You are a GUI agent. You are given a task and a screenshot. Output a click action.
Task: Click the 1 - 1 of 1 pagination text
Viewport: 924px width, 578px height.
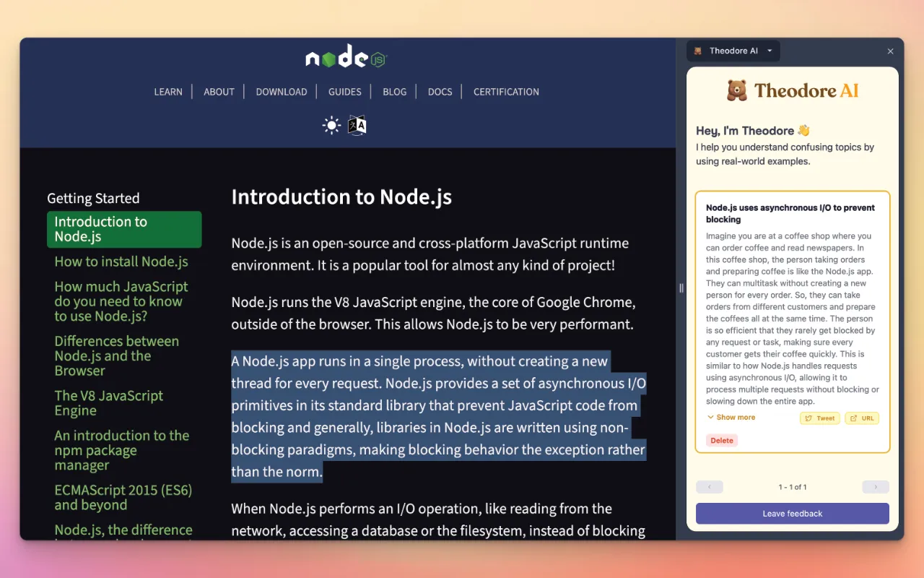793,487
